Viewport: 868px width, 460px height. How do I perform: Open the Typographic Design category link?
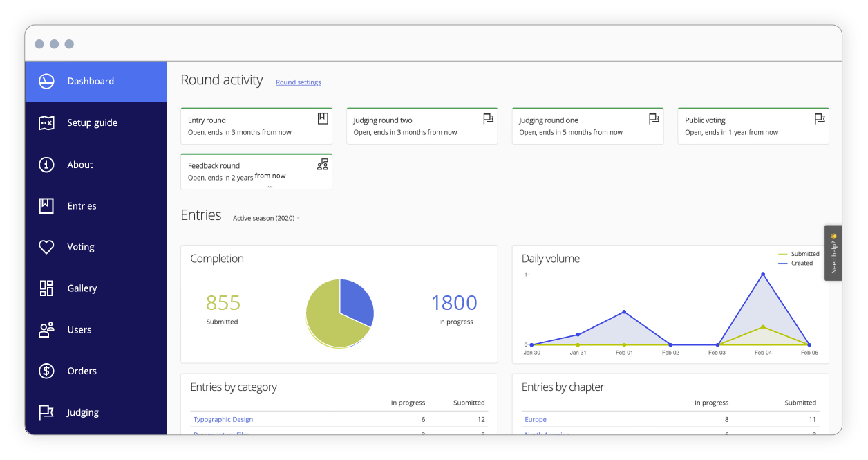(223, 419)
